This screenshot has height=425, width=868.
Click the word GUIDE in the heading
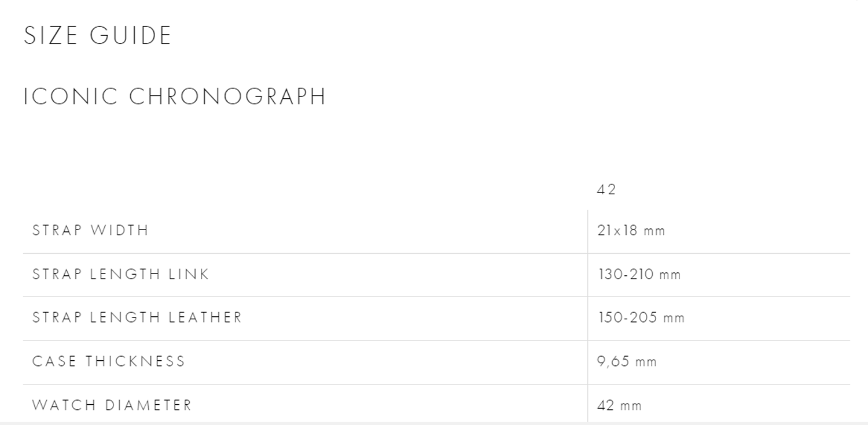click(131, 36)
